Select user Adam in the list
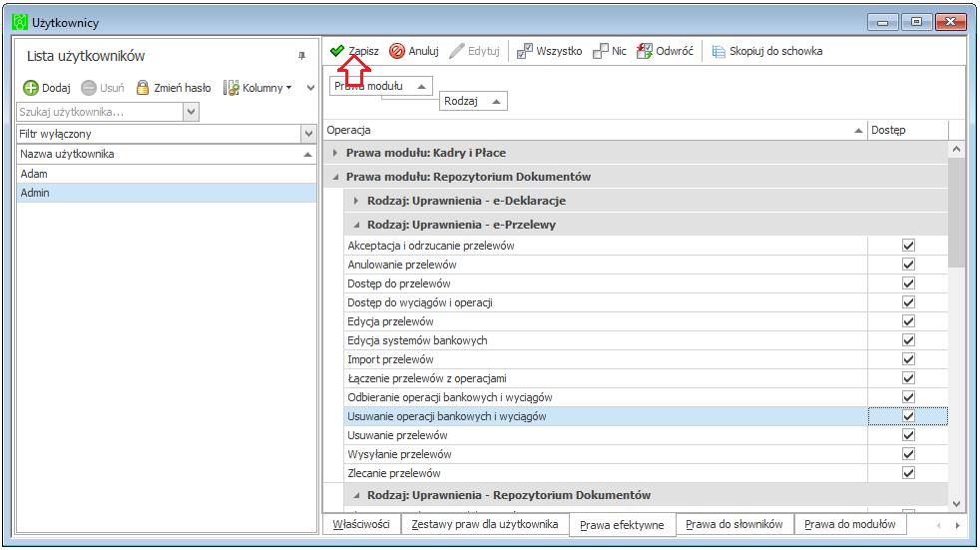Image resolution: width=980 pixels, height=550 pixels. pyautogui.click(x=167, y=174)
